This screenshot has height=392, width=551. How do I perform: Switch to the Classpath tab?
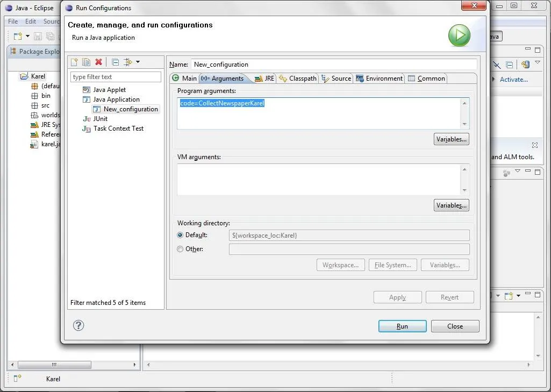[298, 78]
